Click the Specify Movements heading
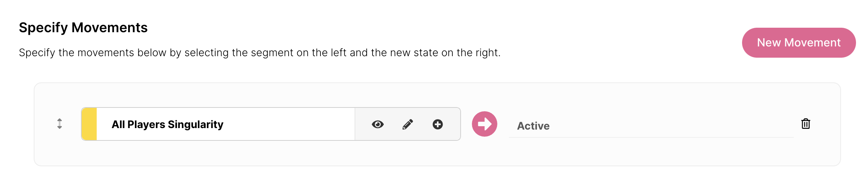868x188 pixels. pos(83,28)
